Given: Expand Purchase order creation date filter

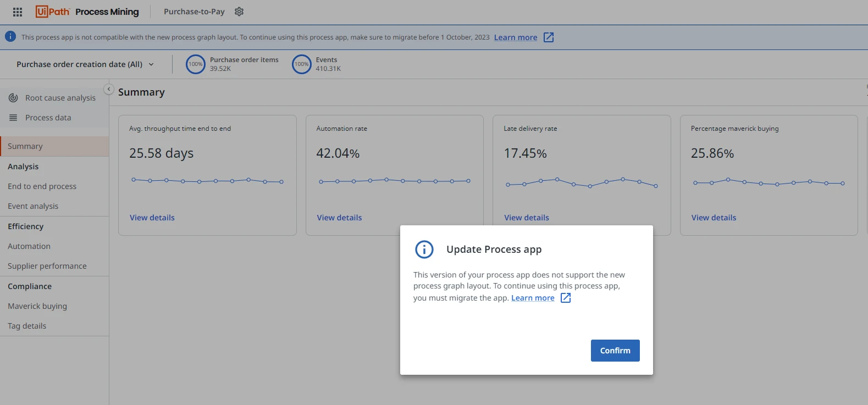Looking at the screenshot, I should pos(85,64).
